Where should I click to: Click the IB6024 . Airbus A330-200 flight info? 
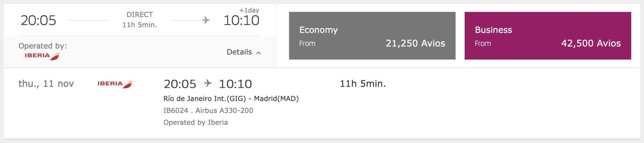pyautogui.click(x=208, y=111)
